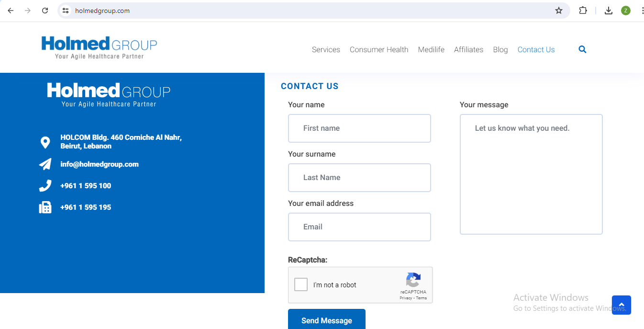Focus the Your message text area

tap(531, 174)
